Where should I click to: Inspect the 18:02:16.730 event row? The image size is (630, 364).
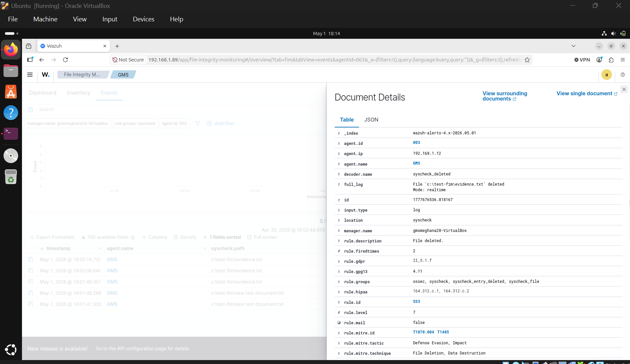click(31, 260)
